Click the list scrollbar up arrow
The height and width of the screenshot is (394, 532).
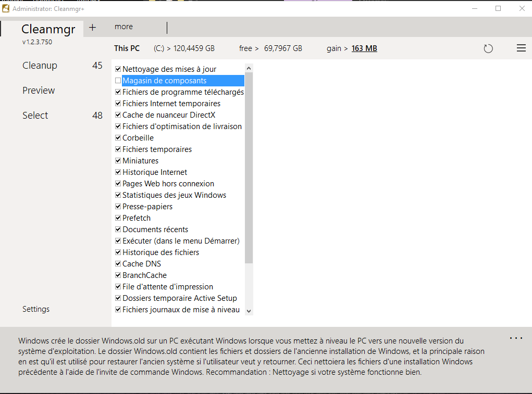[249, 68]
